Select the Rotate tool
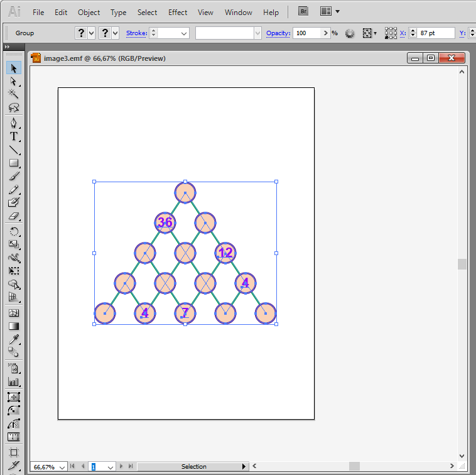 pos(14,231)
